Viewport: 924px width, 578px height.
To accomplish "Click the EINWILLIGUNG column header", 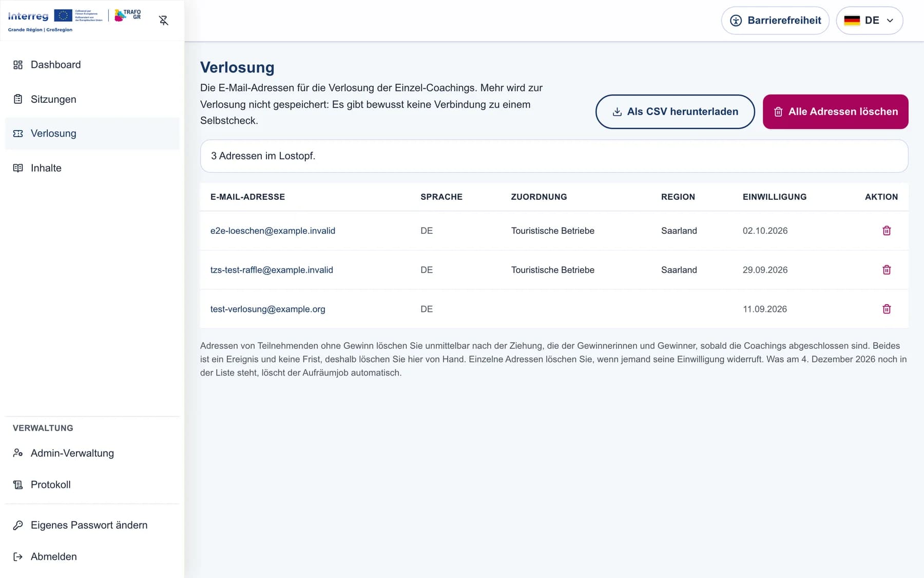I will [775, 197].
